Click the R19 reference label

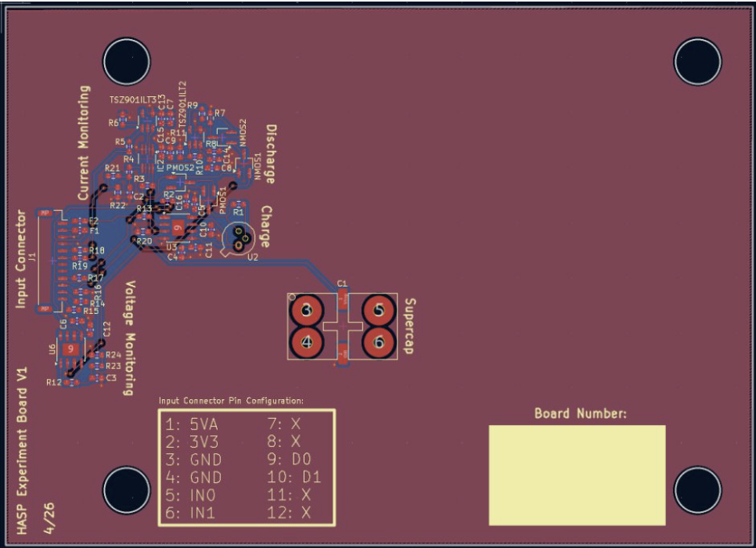click(80, 266)
